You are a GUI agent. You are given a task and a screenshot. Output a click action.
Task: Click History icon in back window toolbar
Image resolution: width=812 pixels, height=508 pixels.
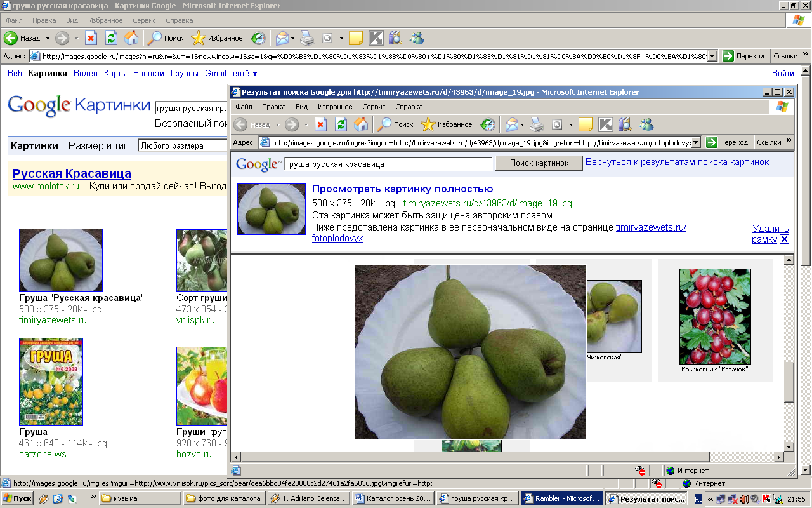(258, 38)
